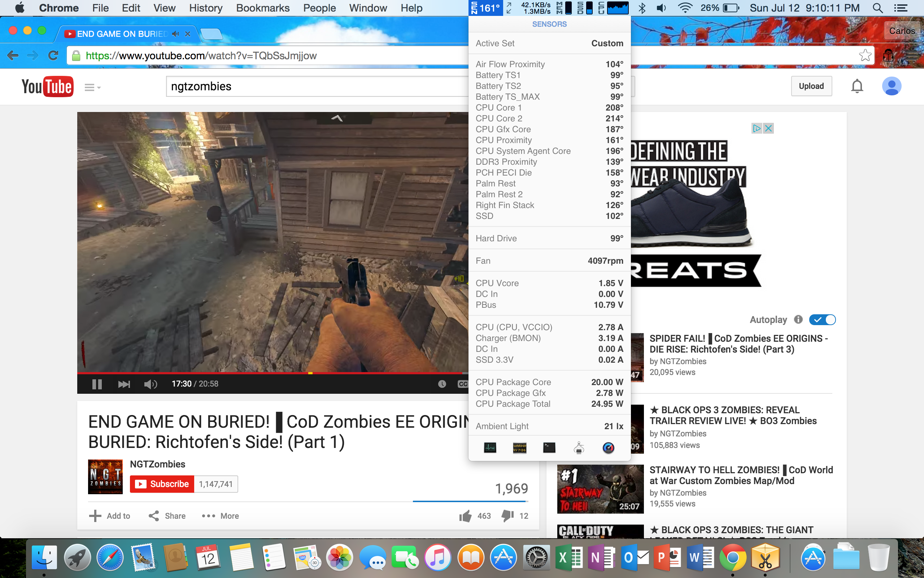Screen dimensions: 924x578
Task: Open the YouTube guide menu dropdown
Action: pyautogui.click(x=92, y=87)
